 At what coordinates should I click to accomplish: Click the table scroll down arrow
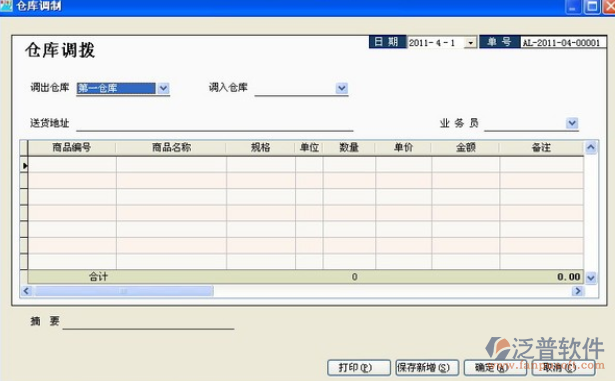(591, 278)
